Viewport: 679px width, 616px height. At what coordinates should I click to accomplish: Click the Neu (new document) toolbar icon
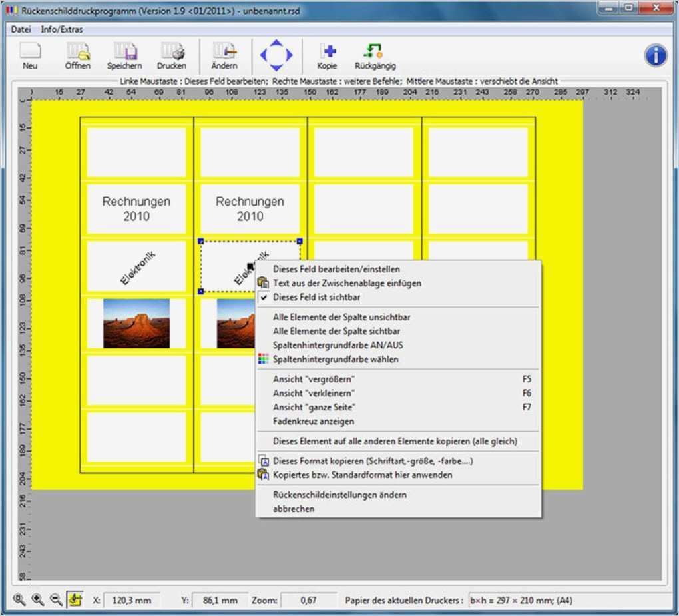30,53
